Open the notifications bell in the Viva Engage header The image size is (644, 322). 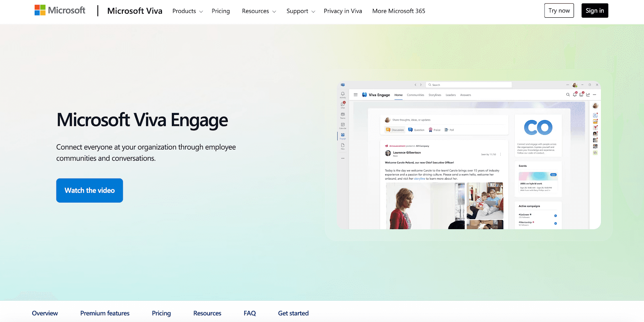point(575,94)
